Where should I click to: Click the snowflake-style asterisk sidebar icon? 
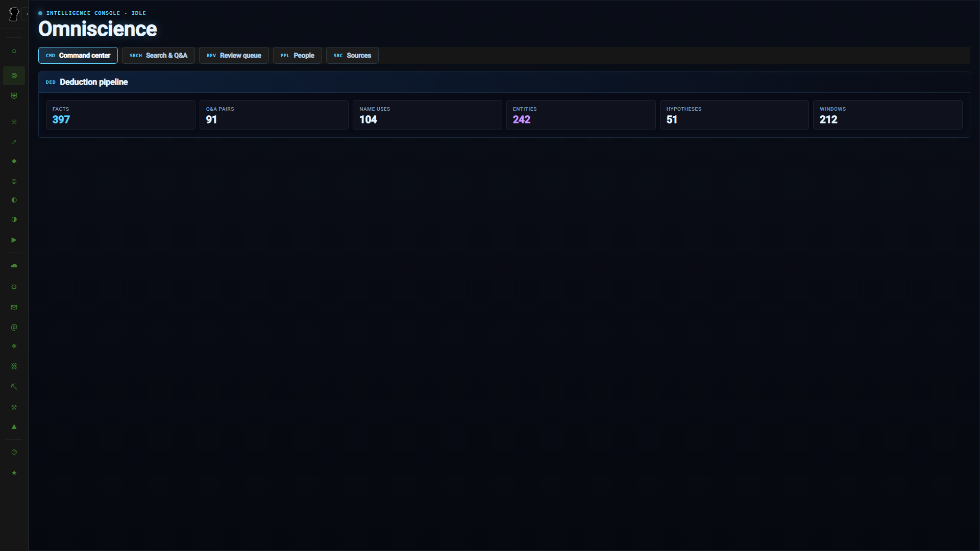point(14,122)
